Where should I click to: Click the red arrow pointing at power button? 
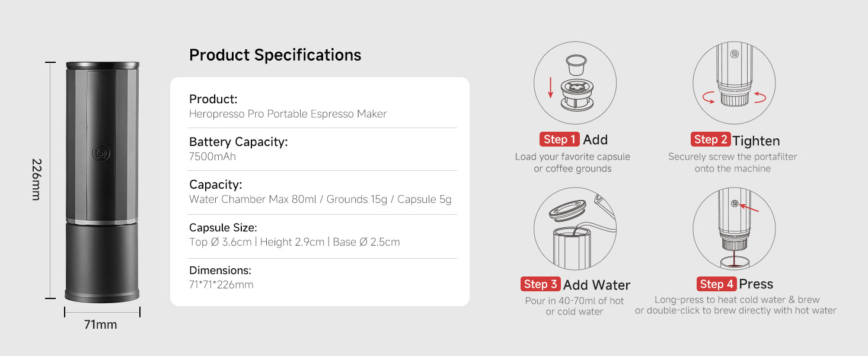coord(749,207)
